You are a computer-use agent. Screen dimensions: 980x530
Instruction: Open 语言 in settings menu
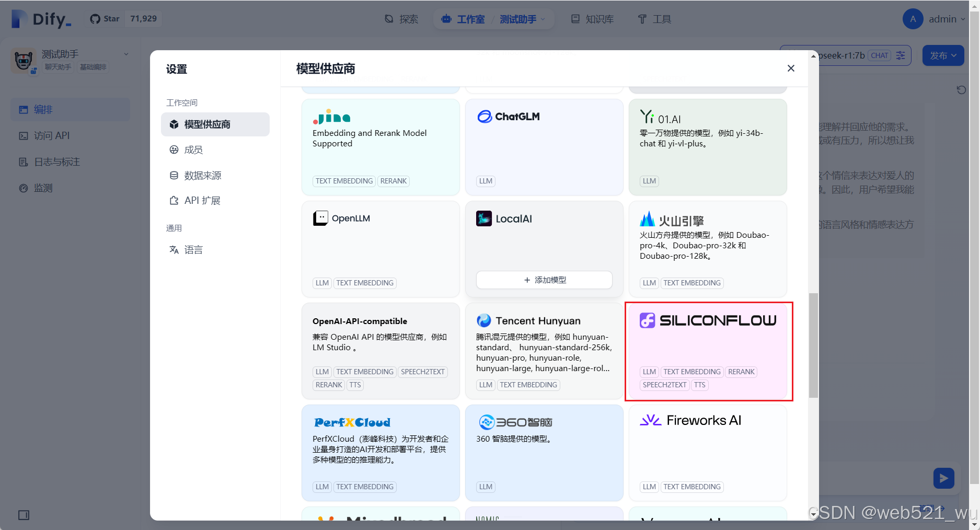215,249
